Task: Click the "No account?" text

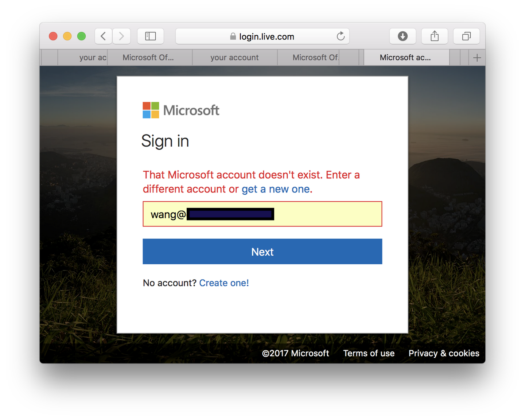Action: 170,283
